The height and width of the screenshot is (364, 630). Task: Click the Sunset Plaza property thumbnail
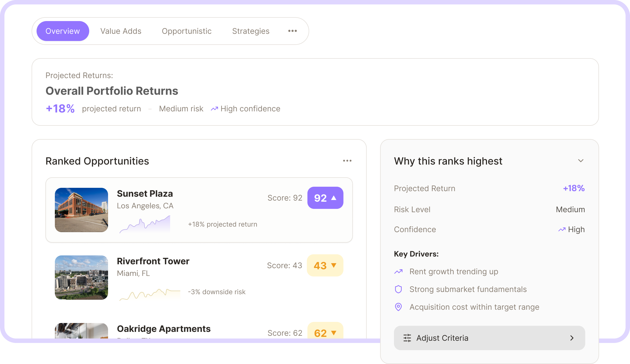[81, 210]
